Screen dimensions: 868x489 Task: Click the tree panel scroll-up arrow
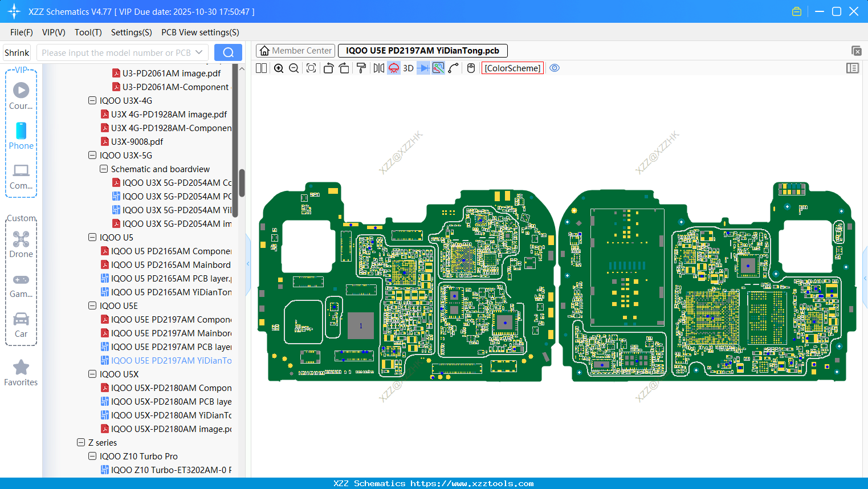click(242, 68)
